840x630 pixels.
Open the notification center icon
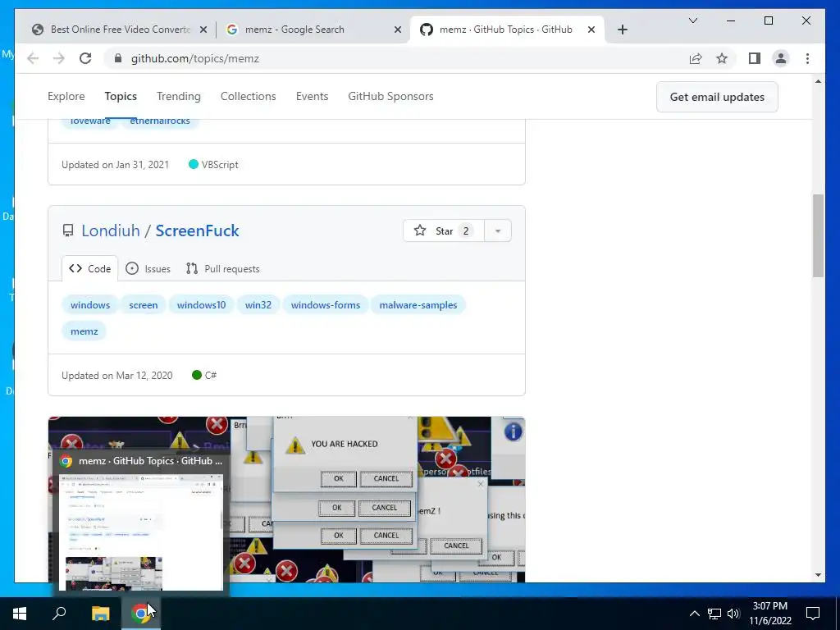coord(813,614)
